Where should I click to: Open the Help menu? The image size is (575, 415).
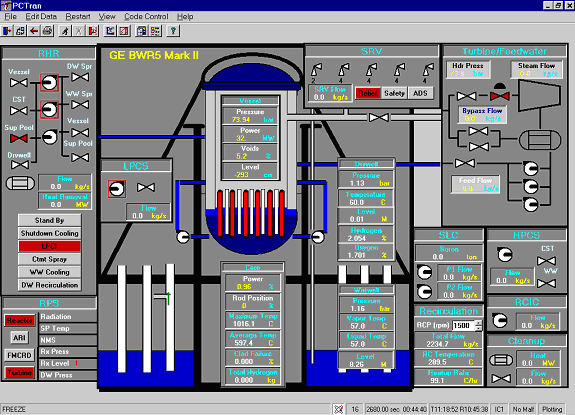click(185, 16)
